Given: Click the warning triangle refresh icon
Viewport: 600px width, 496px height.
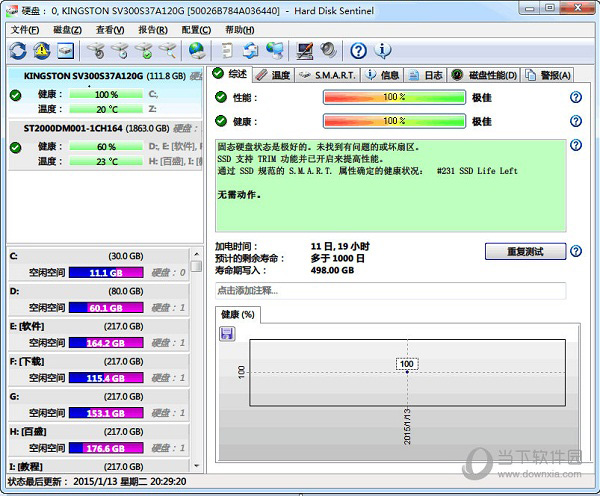Looking at the screenshot, I should (42, 51).
